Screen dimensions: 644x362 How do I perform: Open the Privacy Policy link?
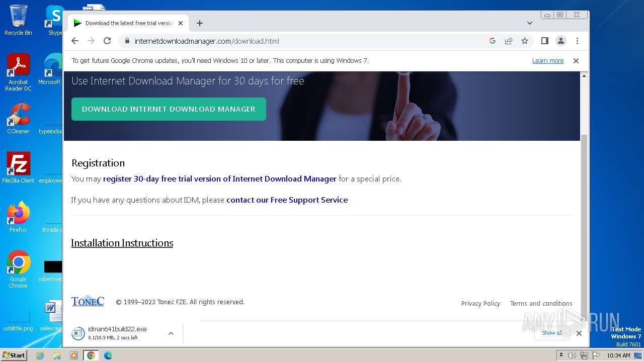[480, 303]
